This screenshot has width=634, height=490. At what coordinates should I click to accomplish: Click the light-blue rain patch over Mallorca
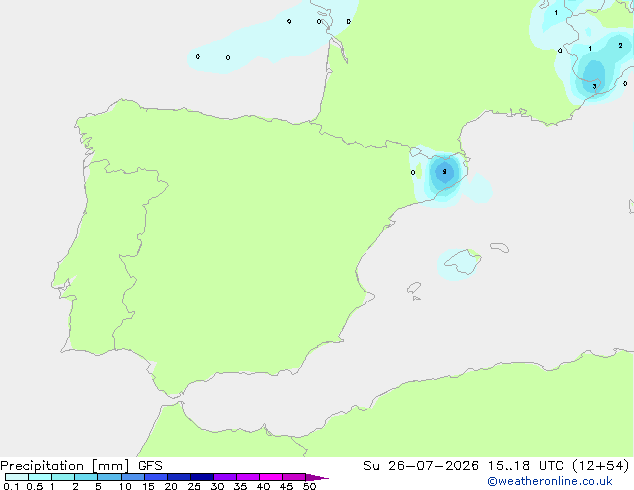(x=459, y=264)
